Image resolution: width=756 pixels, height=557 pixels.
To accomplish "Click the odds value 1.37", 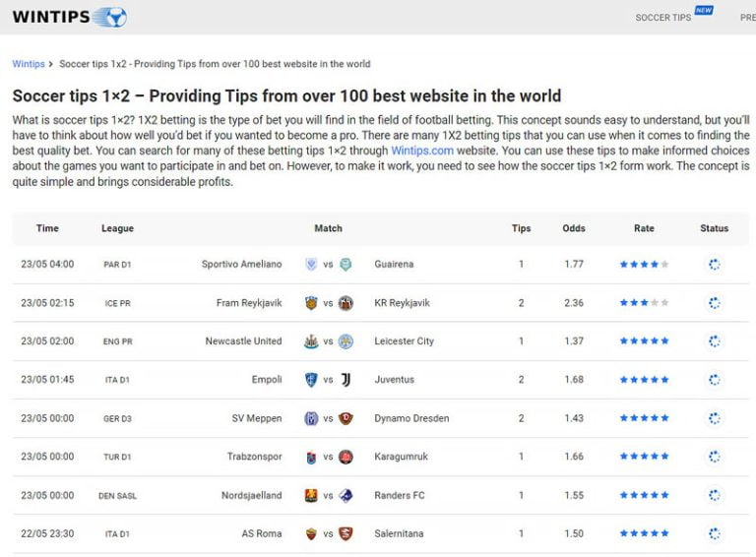I will click(574, 341).
